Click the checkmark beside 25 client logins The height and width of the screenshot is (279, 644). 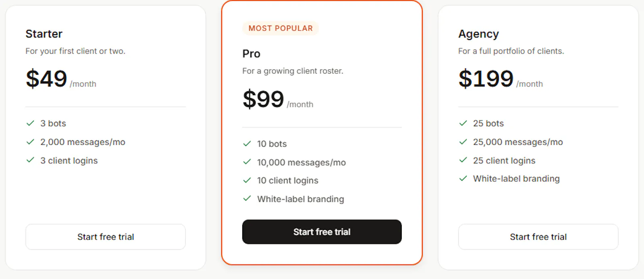click(463, 160)
